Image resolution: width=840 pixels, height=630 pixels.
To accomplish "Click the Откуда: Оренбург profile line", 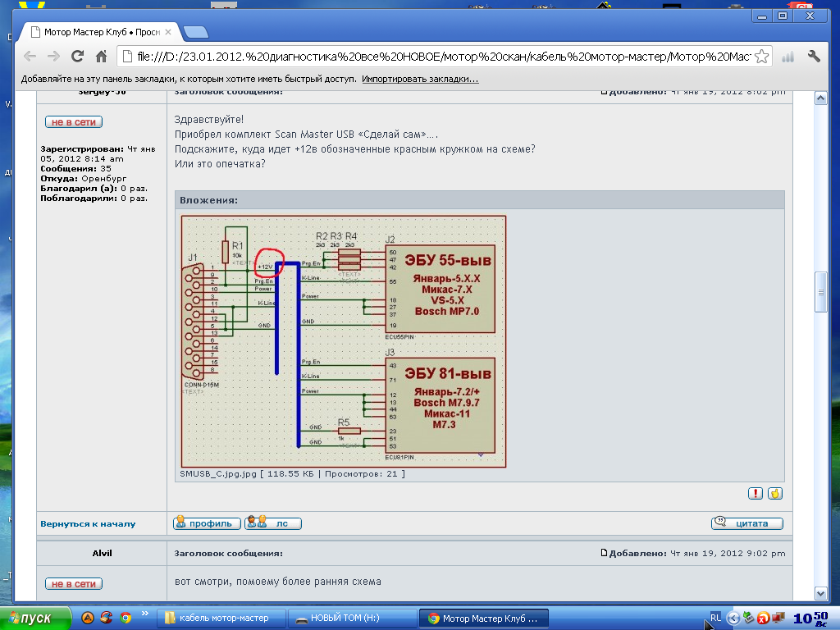I will click(84, 178).
